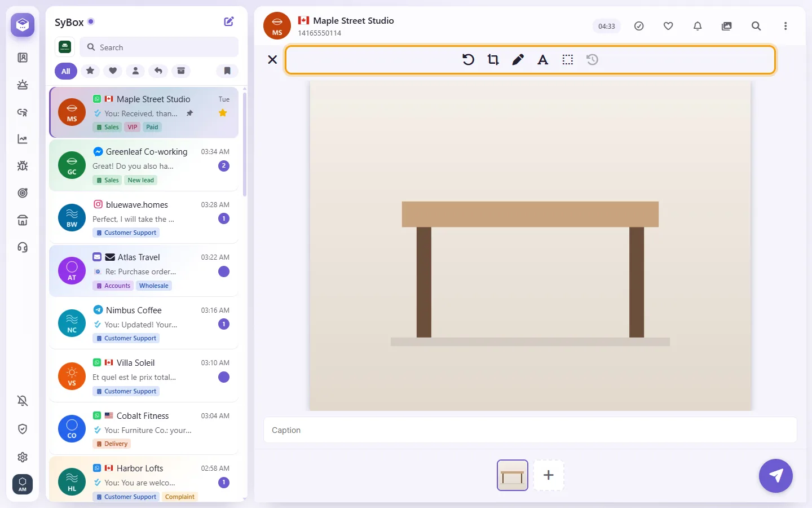Filter conversations by the reply arrow icon
The height and width of the screenshot is (508, 812).
pyautogui.click(x=158, y=71)
